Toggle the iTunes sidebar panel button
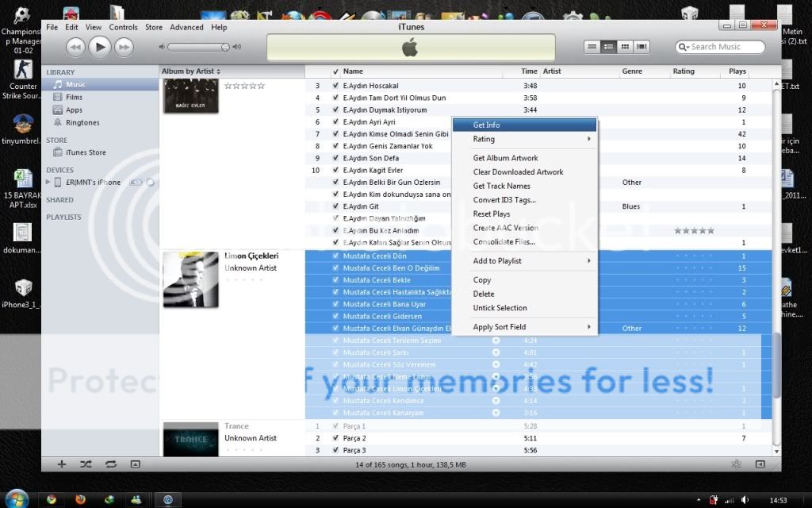 point(760,464)
